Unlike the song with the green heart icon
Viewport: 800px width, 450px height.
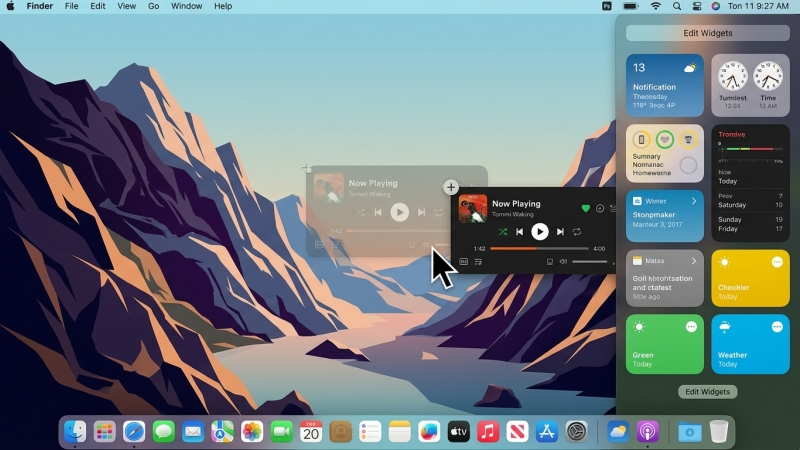pos(586,208)
